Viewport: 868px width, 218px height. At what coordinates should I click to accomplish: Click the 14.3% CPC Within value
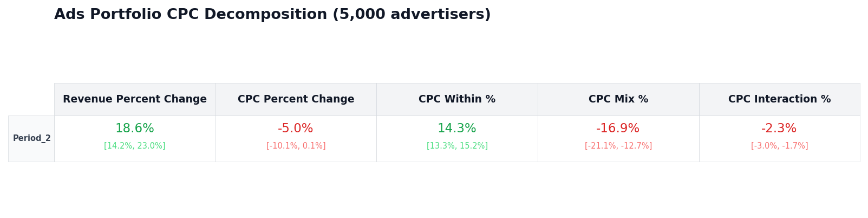point(457,129)
